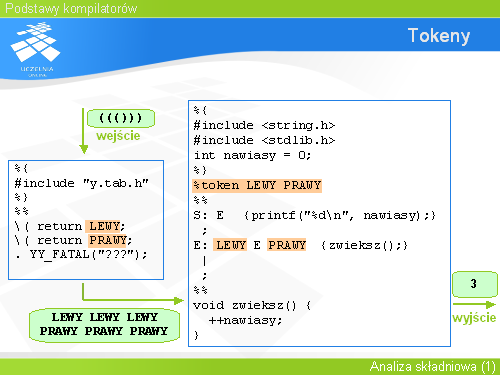Click the int nawiasy = 0 declaration
This screenshot has height=375, width=500.
tap(252, 155)
